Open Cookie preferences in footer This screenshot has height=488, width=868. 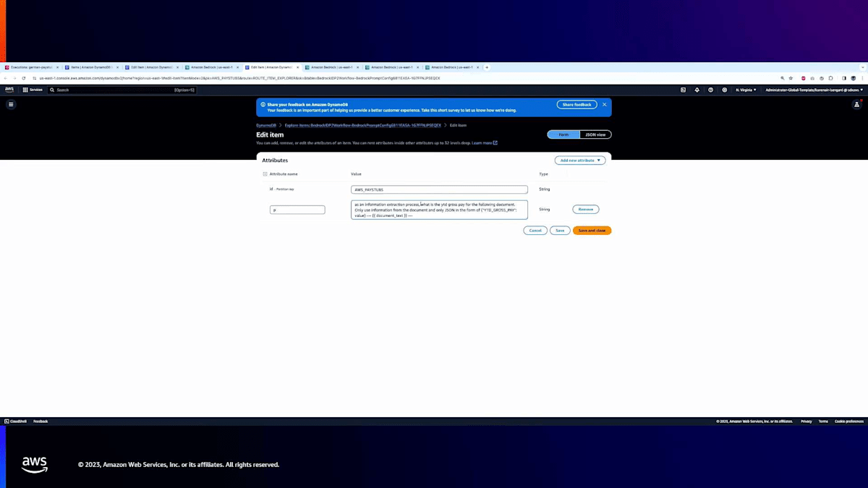849,421
